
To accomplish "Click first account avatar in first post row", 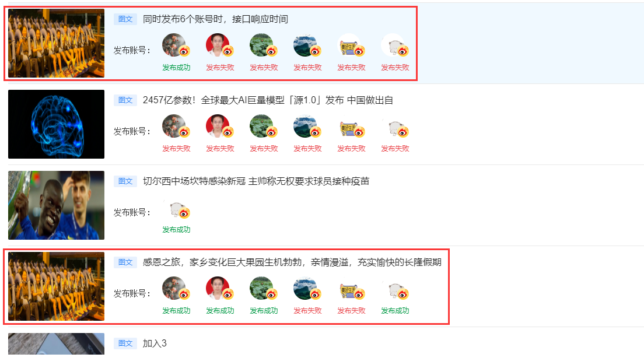I will [174, 45].
